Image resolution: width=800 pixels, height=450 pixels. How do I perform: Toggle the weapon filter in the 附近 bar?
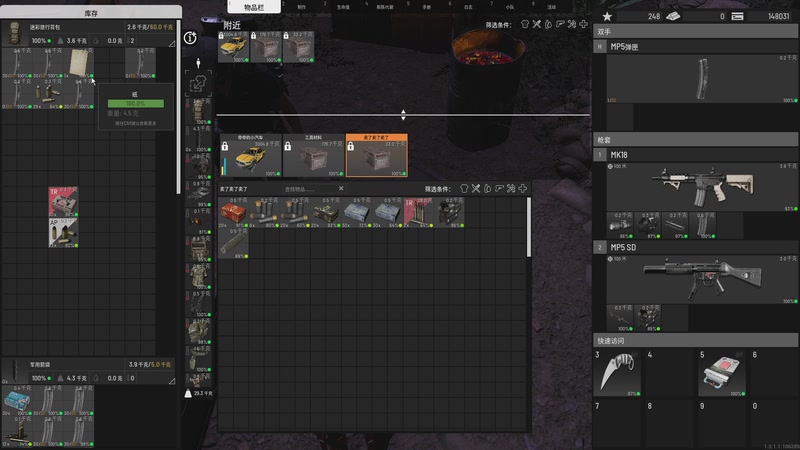point(560,24)
